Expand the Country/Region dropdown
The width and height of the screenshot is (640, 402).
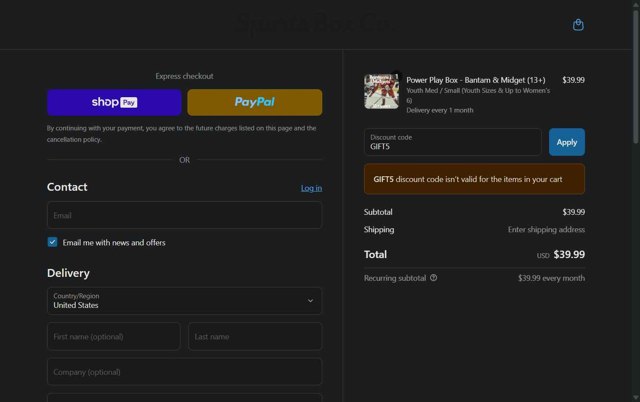point(184,301)
